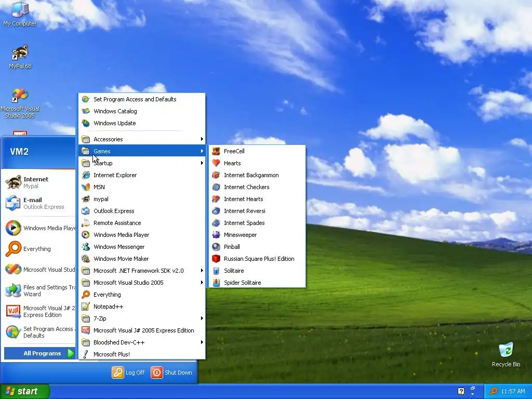Expand Microsoft .NET Framework SDK v2.0 arrow
This screenshot has height=399, width=532.
coord(202,271)
